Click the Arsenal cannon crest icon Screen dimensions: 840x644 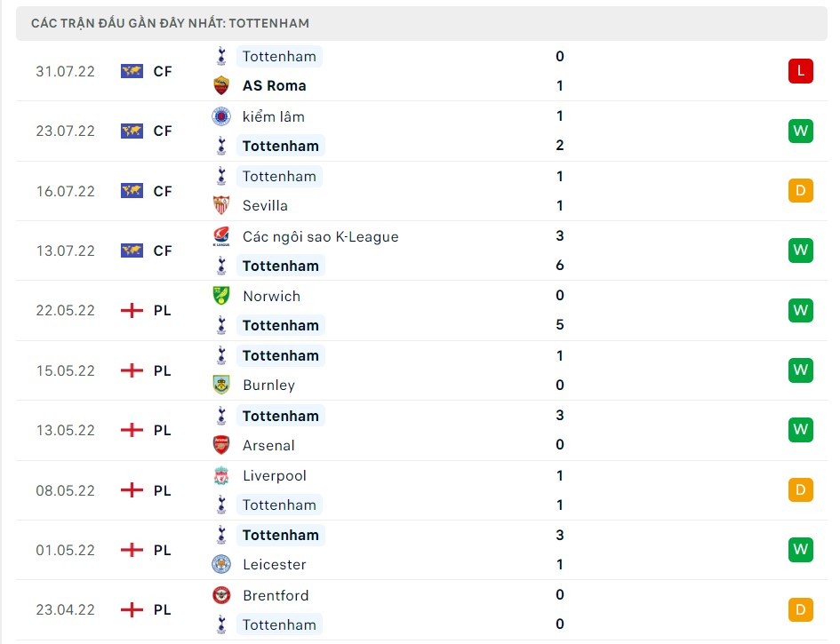tap(222, 445)
